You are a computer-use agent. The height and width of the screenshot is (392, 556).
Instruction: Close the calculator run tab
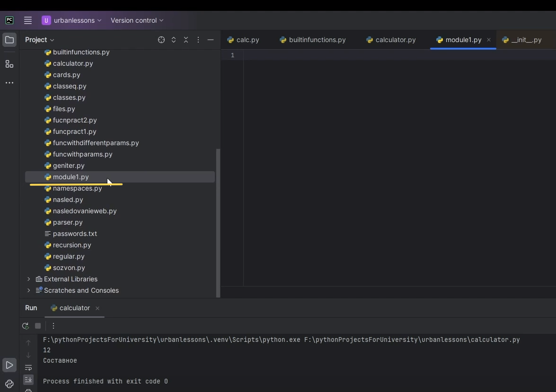pos(97,308)
